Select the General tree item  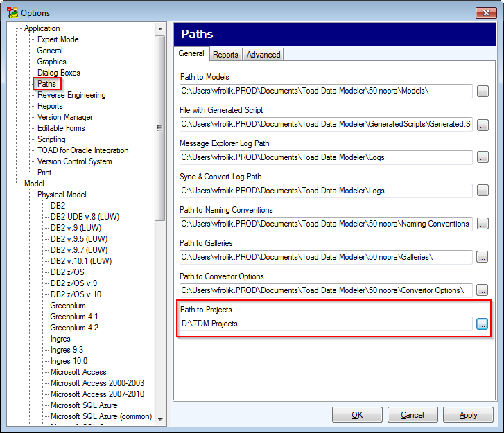[x=50, y=51]
